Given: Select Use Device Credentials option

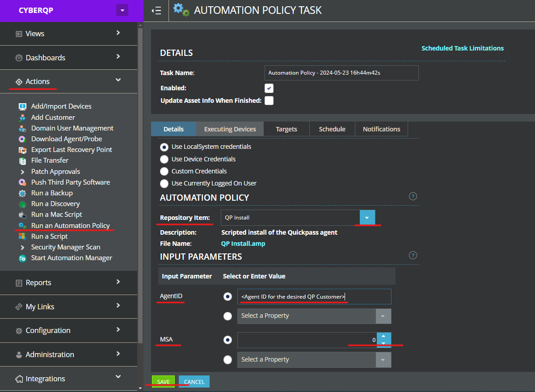Looking at the screenshot, I should tap(164, 159).
